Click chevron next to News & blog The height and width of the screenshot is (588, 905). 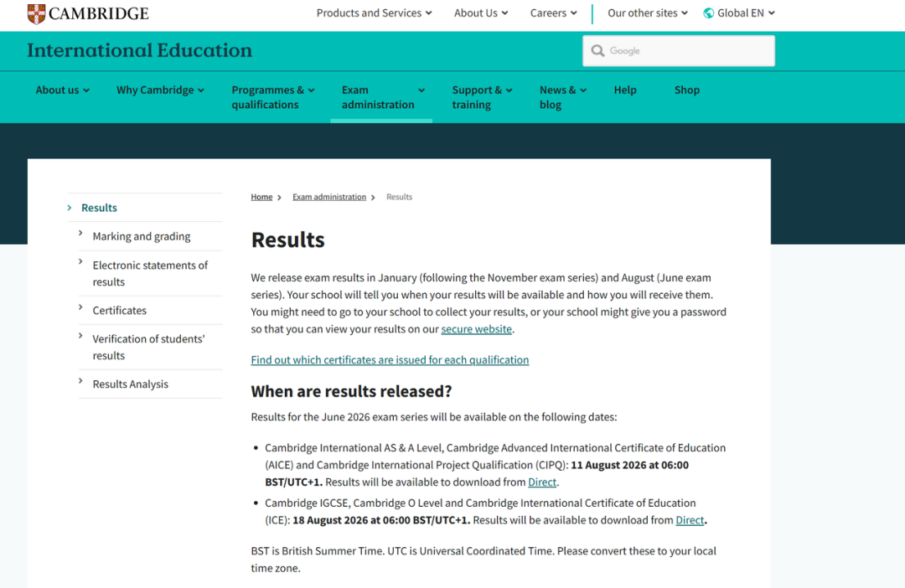[x=583, y=90]
